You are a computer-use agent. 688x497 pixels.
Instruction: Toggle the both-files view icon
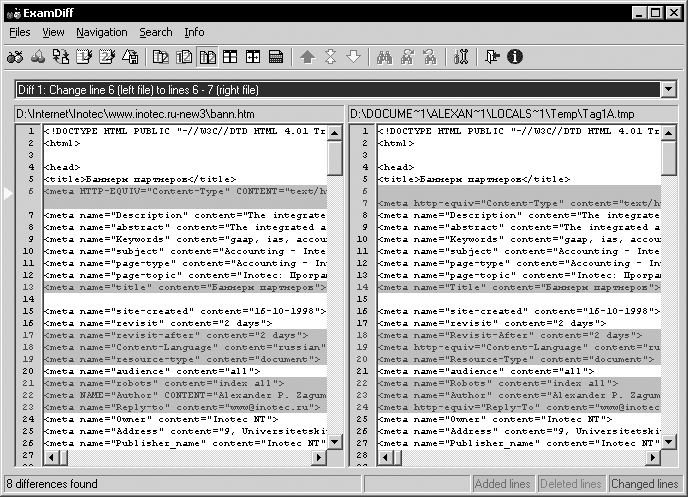[208, 57]
